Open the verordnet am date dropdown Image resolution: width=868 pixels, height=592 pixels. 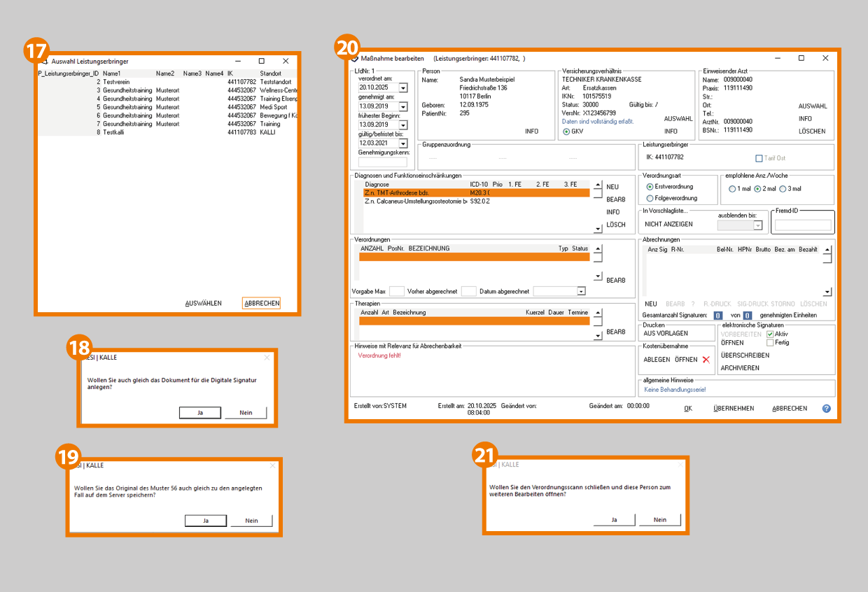coord(403,88)
